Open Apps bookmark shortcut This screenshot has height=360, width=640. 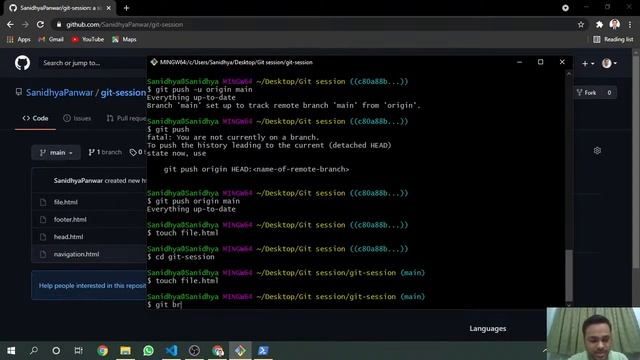(x=19, y=39)
